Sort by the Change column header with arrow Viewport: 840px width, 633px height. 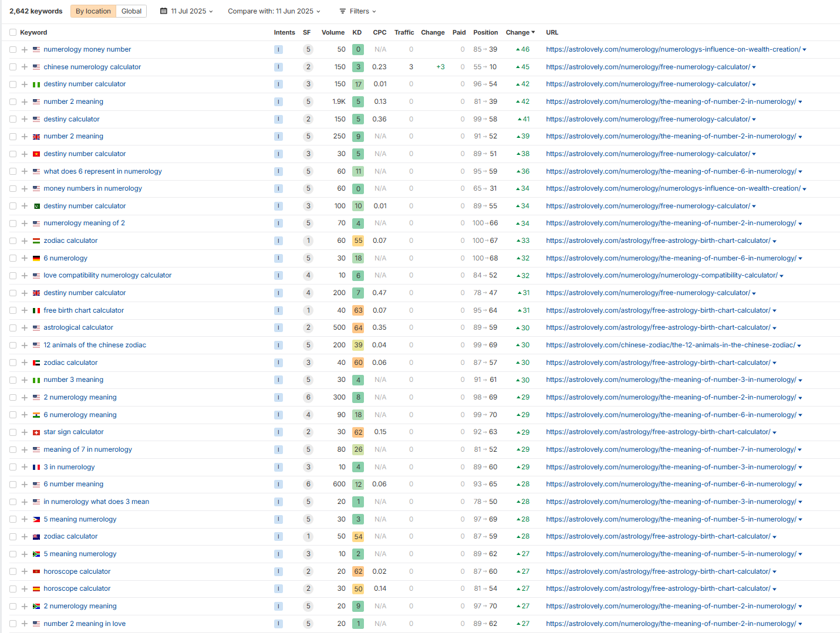tap(520, 32)
